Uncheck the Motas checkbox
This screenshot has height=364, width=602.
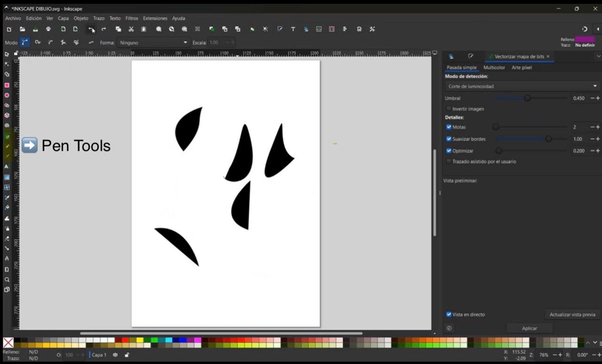click(449, 127)
